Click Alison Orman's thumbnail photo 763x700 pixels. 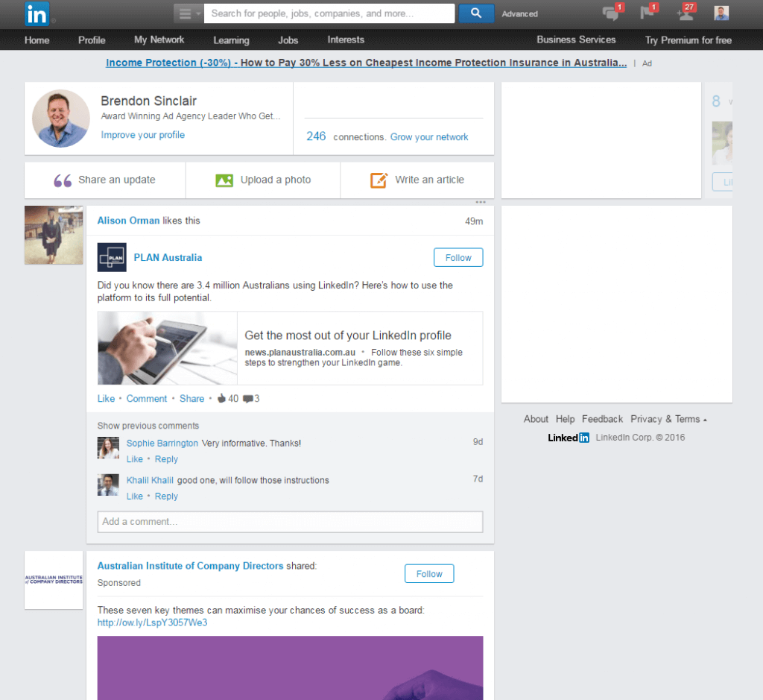click(x=54, y=235)
